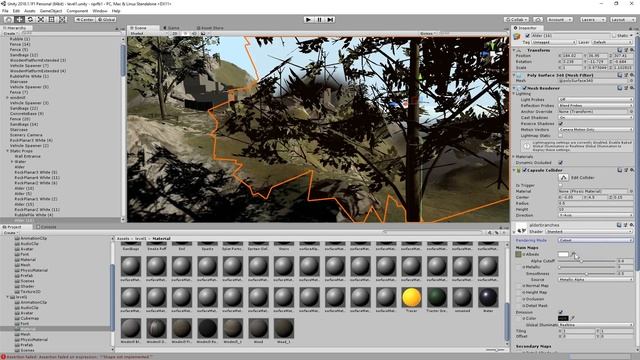640x360 pixels.
Task: Select the Rotate tool in the toolbar
Action: tap(30, 19)
